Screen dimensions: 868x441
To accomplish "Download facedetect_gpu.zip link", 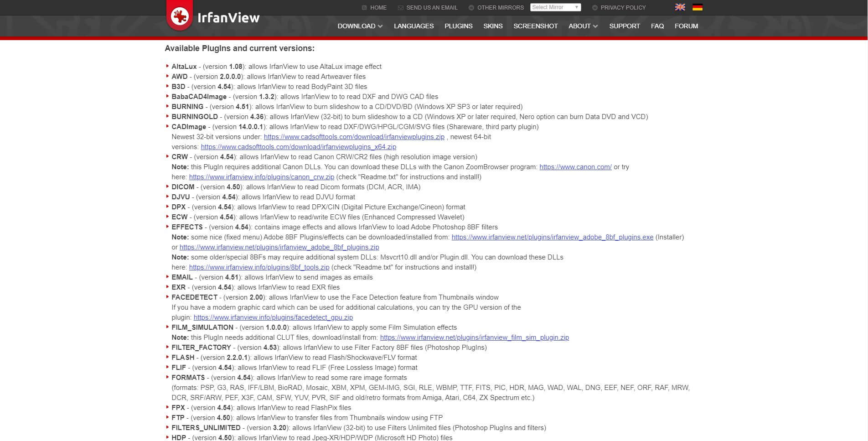I will pyautogui.click(x=273, y=317).
